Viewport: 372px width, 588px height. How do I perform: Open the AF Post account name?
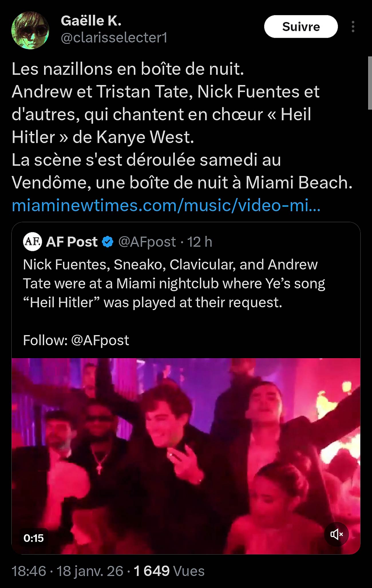point(72,242)
